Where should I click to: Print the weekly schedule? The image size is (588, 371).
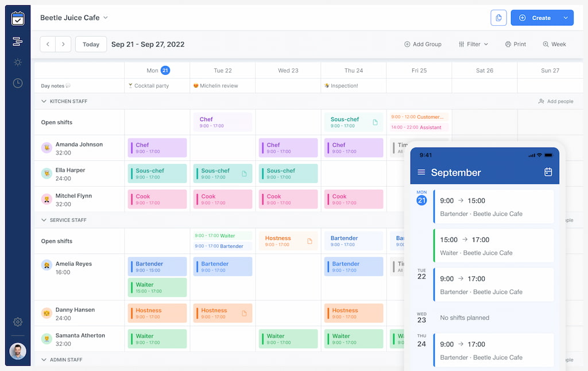pos(515,44)
